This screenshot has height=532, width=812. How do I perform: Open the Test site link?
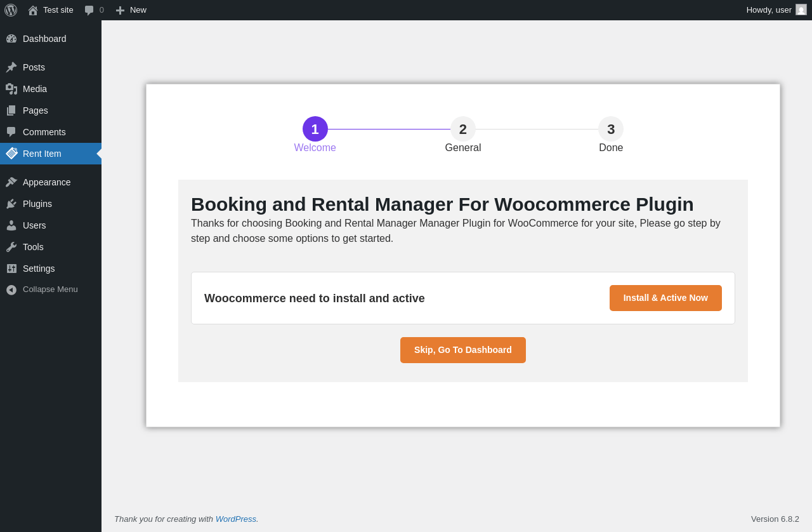point(58,10)
